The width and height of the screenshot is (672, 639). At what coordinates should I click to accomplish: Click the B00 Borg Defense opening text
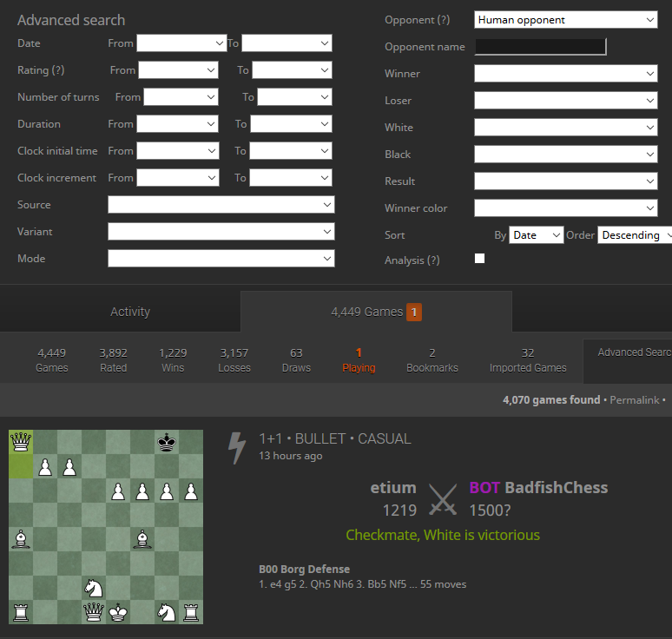304,570
